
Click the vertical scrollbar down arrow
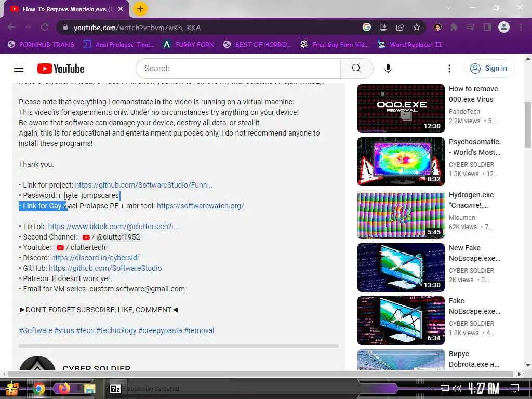[x=528, y=365]
